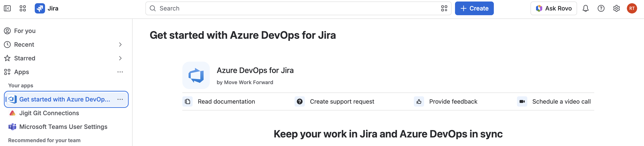Click the thumbs-up feedback icon

tap(419, 101)
